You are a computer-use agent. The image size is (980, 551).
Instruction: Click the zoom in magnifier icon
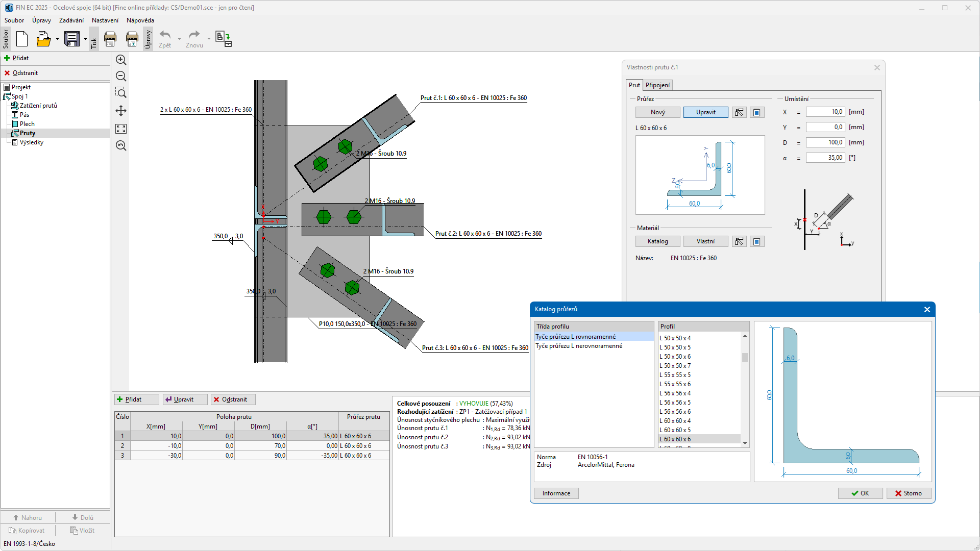tap(121, 60)
